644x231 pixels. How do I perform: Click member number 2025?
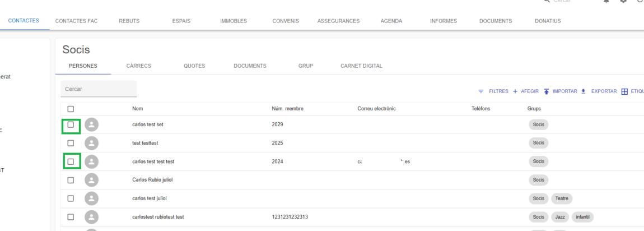point(277,143)
